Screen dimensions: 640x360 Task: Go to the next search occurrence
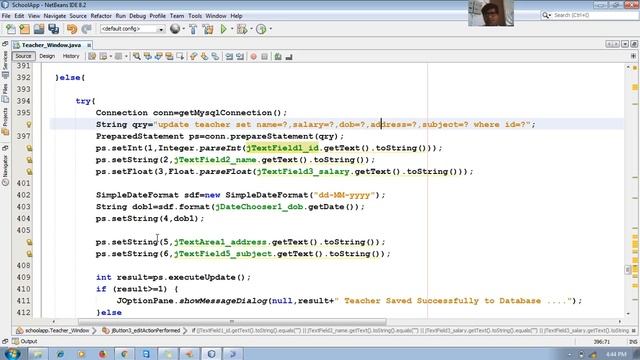tap(158, 56)
